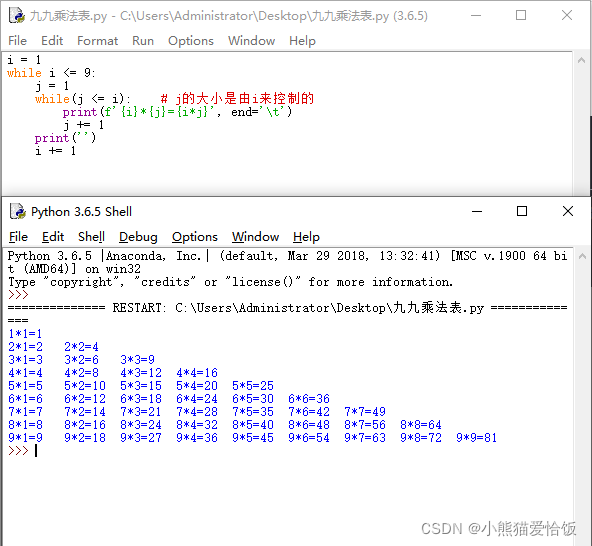Screen dimensions: 592x546
Task: Minimize the editor window
Action: coord(476,15)
